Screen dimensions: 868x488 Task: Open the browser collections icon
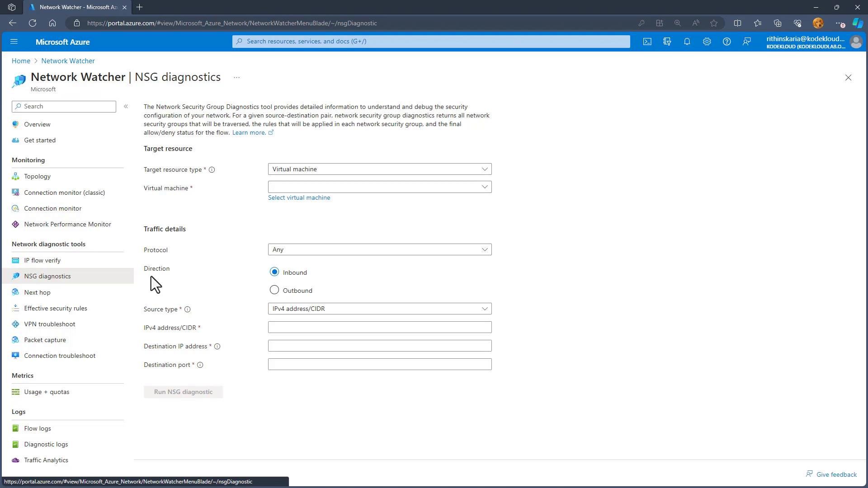point(778,23)
